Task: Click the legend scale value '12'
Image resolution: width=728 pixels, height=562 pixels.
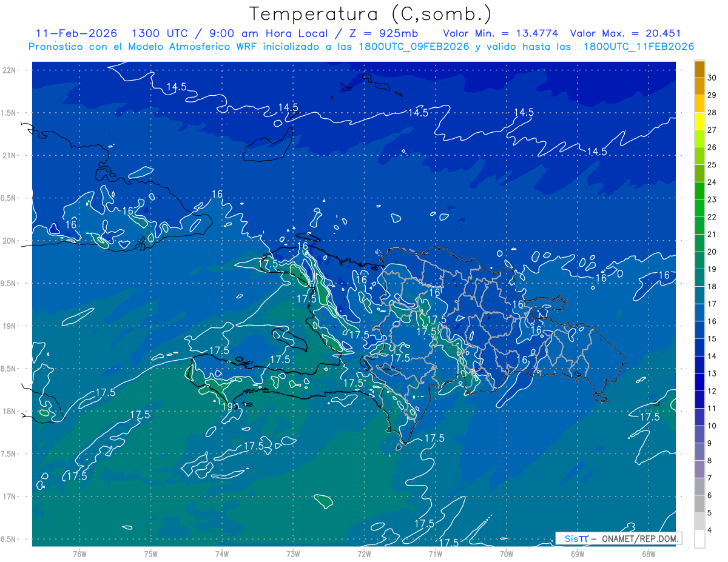Action: pos(712,391)
